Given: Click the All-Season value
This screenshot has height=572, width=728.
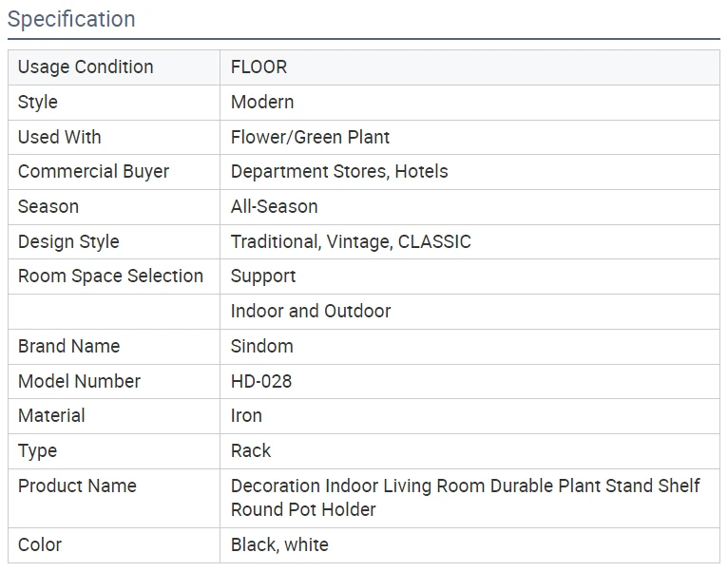Looking at the screenshot, I should coord(275,206).
